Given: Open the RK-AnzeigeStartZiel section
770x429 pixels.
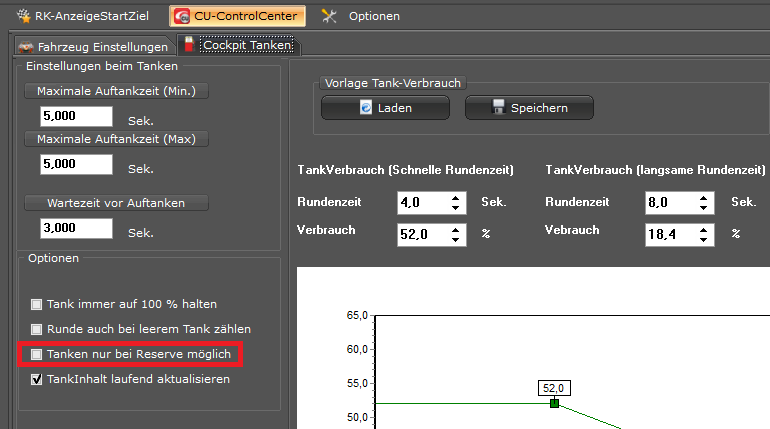Looking at the screenshot, I should coord(83,16).
